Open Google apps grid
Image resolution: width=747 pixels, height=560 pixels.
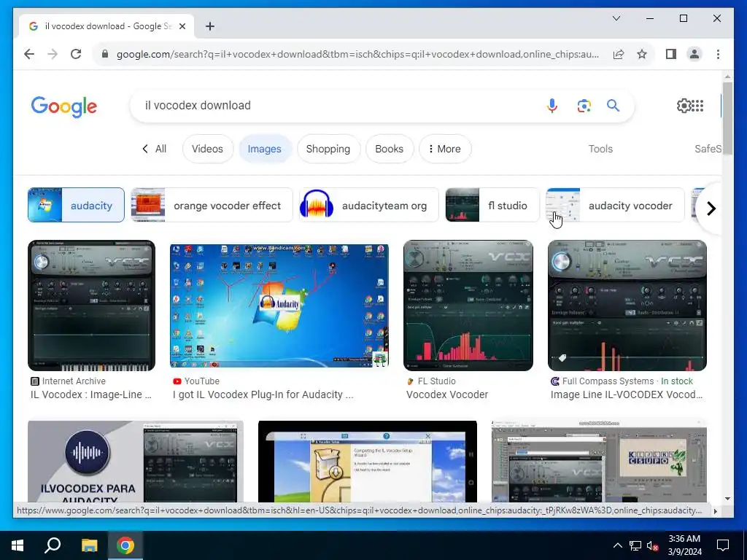coord(697,106)
